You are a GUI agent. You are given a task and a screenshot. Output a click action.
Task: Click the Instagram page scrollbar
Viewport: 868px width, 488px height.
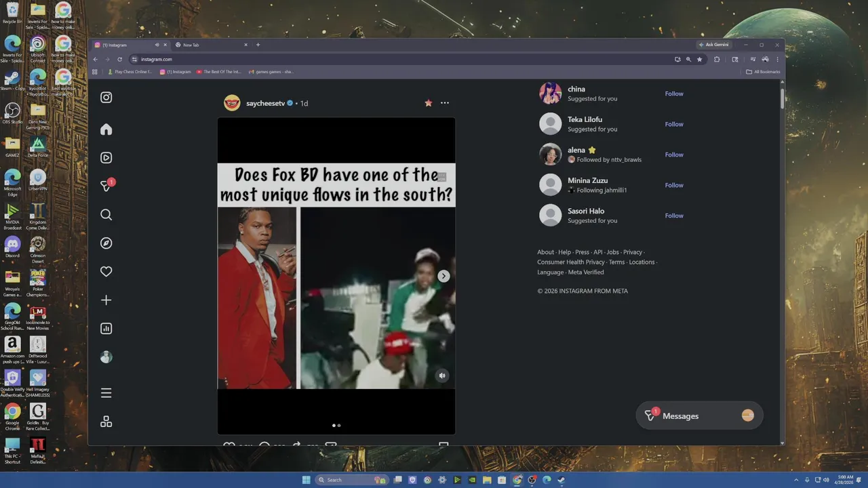click(x=782, y=98)
